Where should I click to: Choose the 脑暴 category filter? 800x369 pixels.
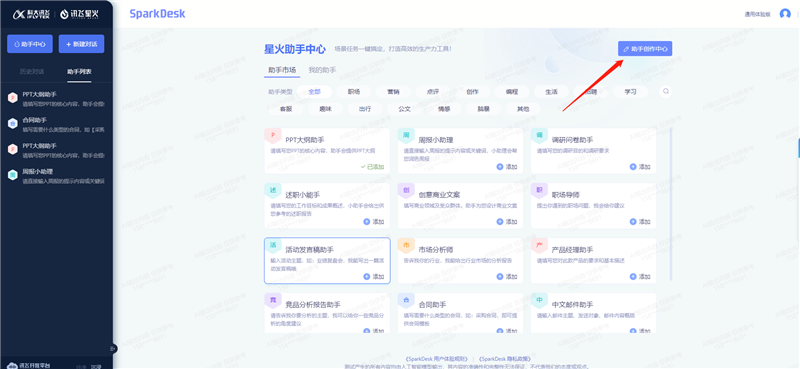pyautogui.click(x=484, y=109)
